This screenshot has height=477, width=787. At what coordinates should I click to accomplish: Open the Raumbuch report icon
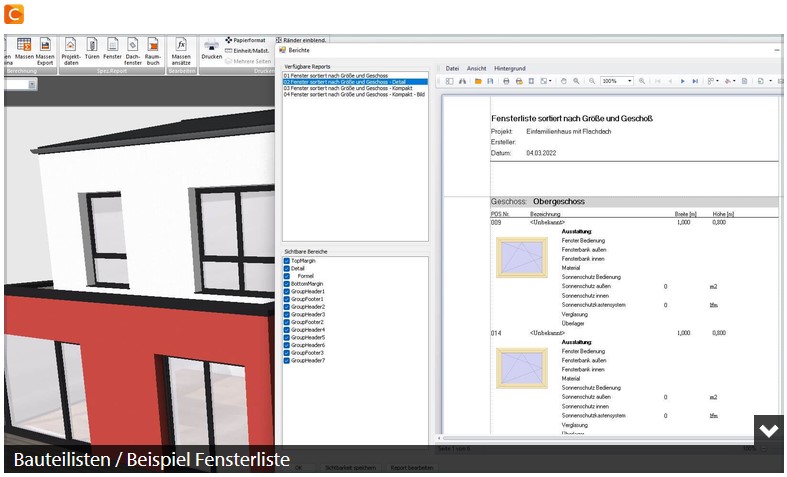[x=153, y=44]
